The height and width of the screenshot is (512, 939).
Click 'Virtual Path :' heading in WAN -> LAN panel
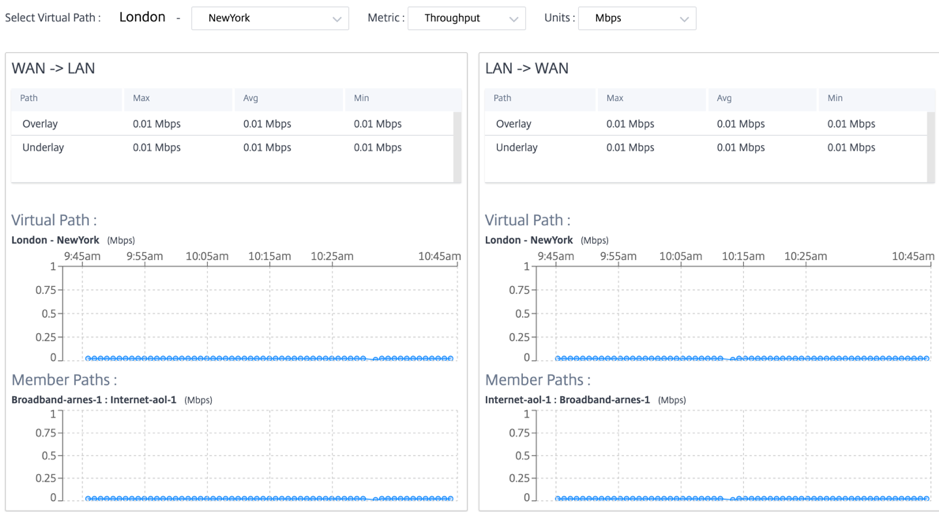(x=54, y=220)
